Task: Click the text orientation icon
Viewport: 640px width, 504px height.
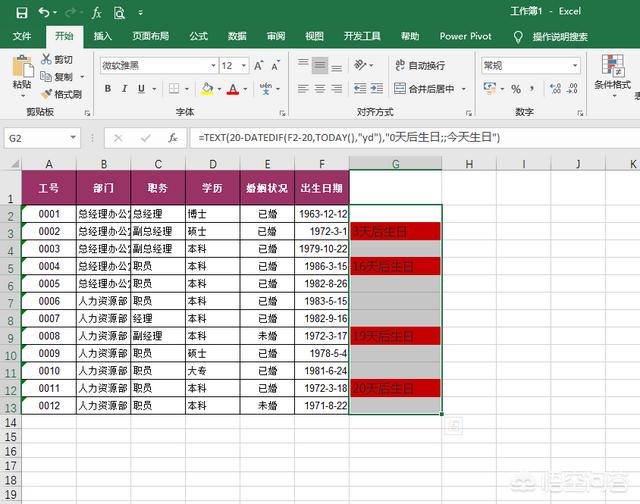Action: point(360,65)
